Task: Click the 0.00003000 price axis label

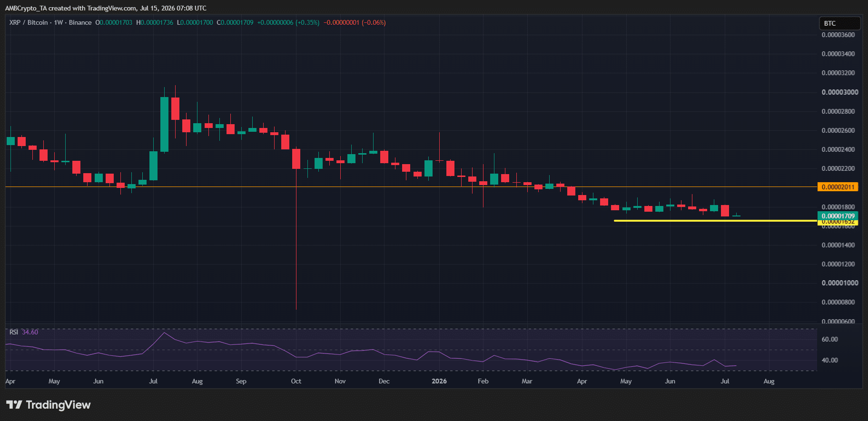Action: (840, 92)
